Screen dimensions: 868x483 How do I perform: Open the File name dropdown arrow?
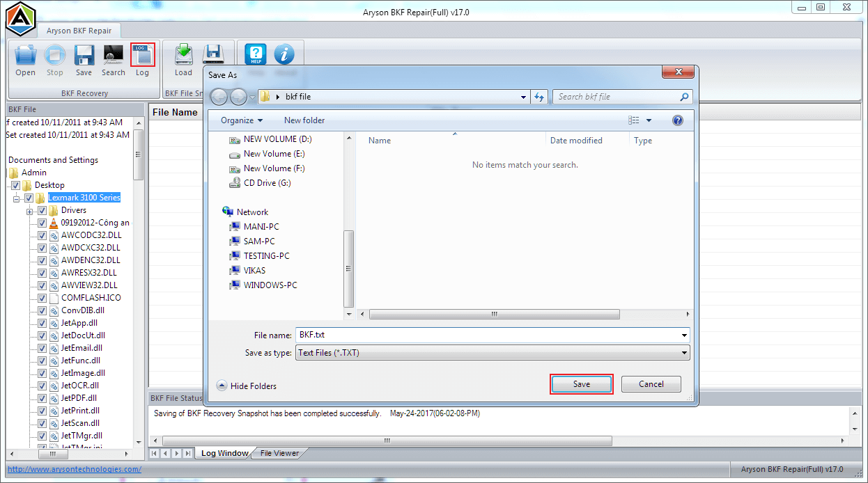[x=684, y=335]
